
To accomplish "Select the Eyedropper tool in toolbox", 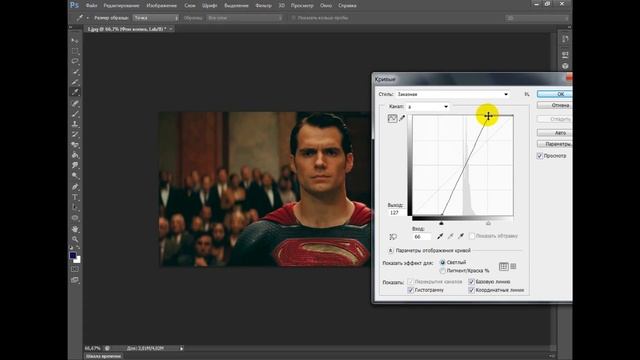I will pyautogui.click(x=75, y=92).
